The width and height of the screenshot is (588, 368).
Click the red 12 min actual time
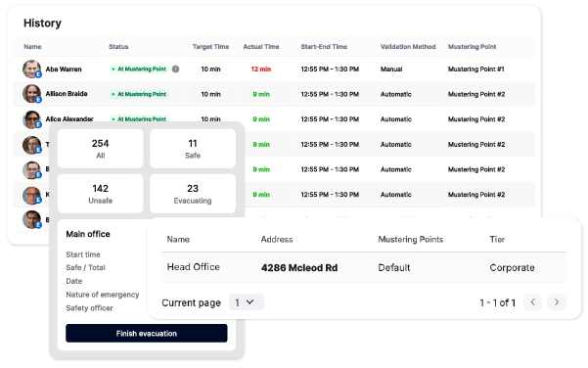[x=261, y=69]
